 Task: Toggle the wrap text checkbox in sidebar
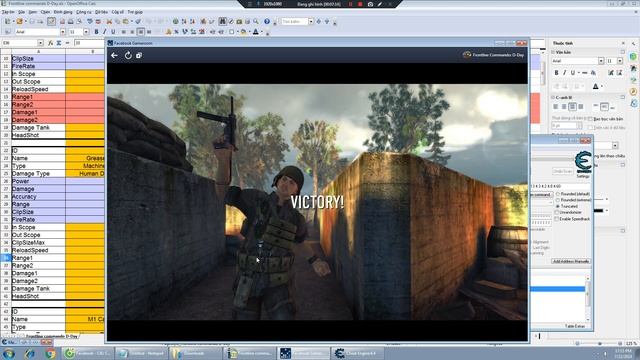tap(590, 119)
